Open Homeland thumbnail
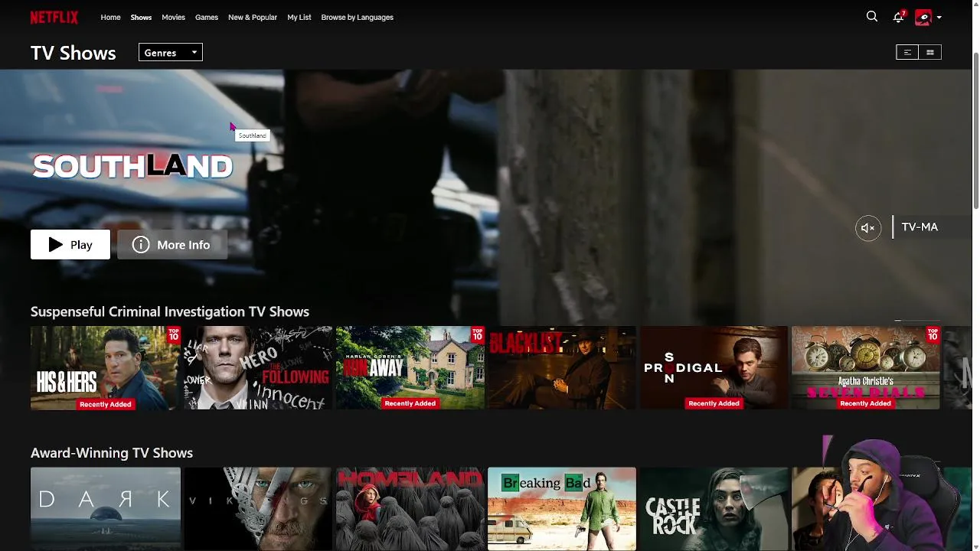The height and width of the screenshot is (551, 980). 410,509
